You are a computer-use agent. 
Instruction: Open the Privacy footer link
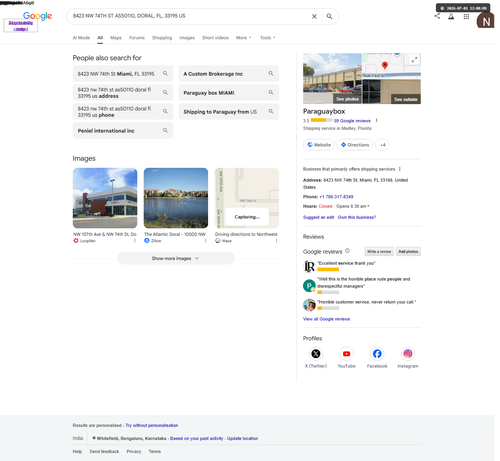coord(134,451)
